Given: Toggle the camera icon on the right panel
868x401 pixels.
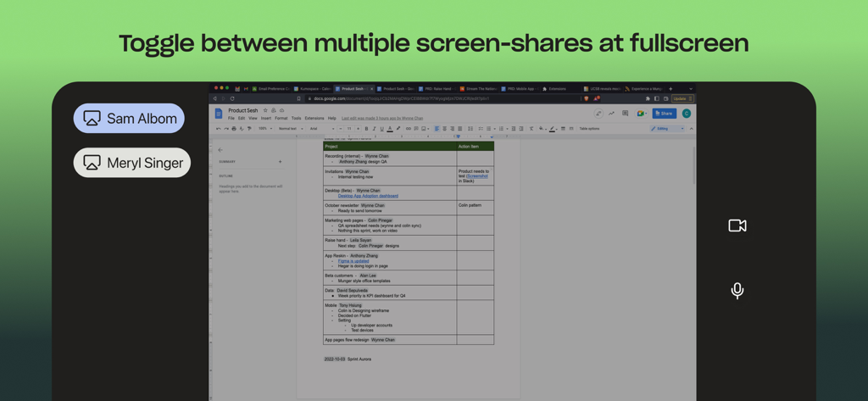Looking at the screenshot, I should [737, 226].
